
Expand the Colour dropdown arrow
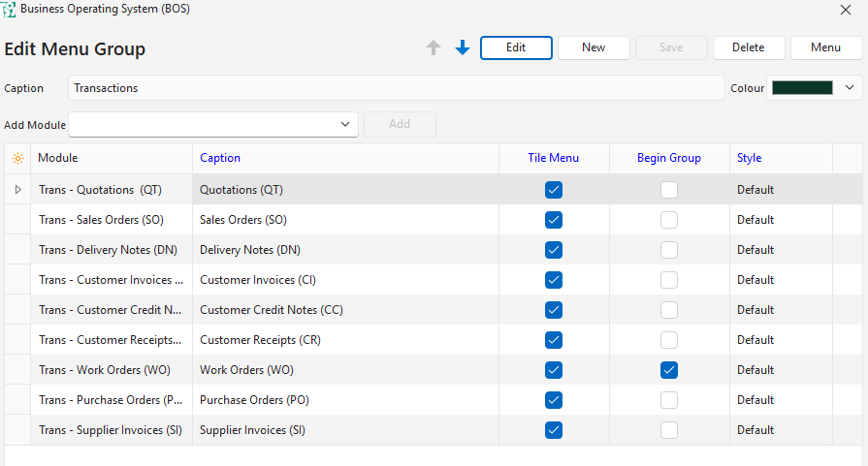(x=849, y=88)
